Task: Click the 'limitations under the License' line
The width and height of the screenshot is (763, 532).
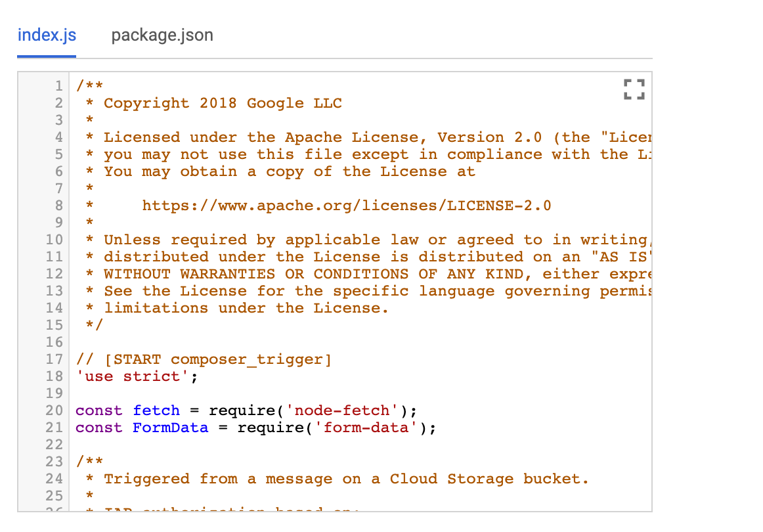Action: click(x=246, y=308)
